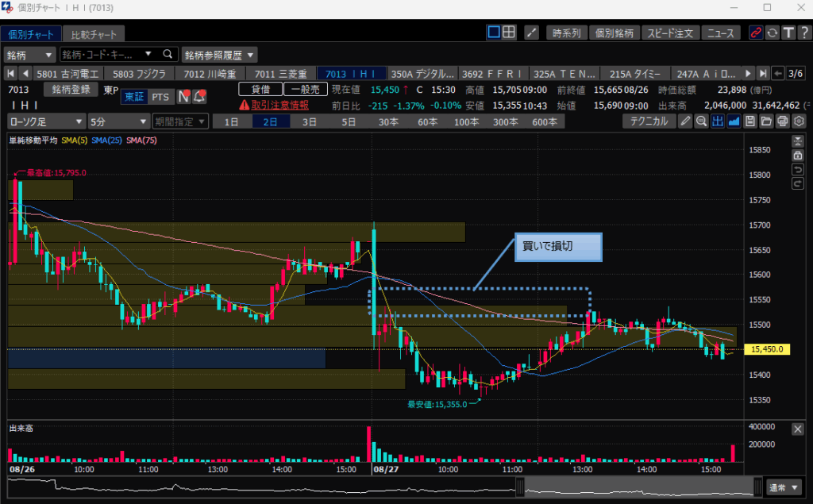Switch to the four-panel split layout view
Screen dimensions: 813x504
point(509,33)
